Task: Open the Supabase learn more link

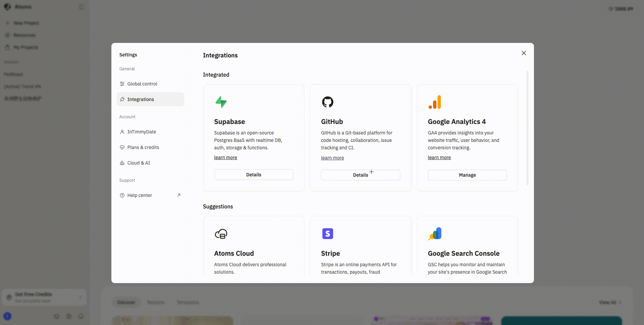Action: (225, 157)
